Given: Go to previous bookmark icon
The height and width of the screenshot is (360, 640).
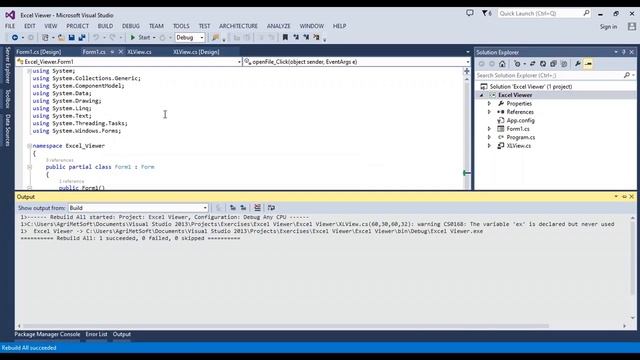Looking at the screenshot, I should pyautogui.click(x=296, y=38).
